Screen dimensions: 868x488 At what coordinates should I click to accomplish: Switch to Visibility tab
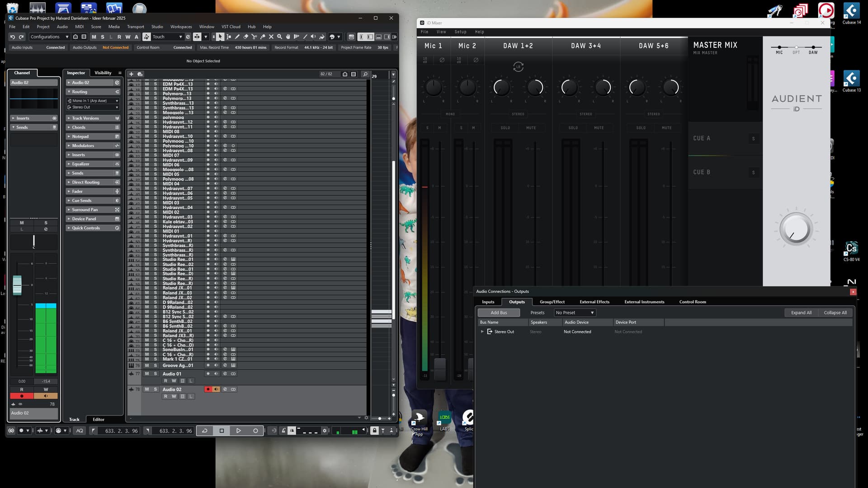coord(103,73)
